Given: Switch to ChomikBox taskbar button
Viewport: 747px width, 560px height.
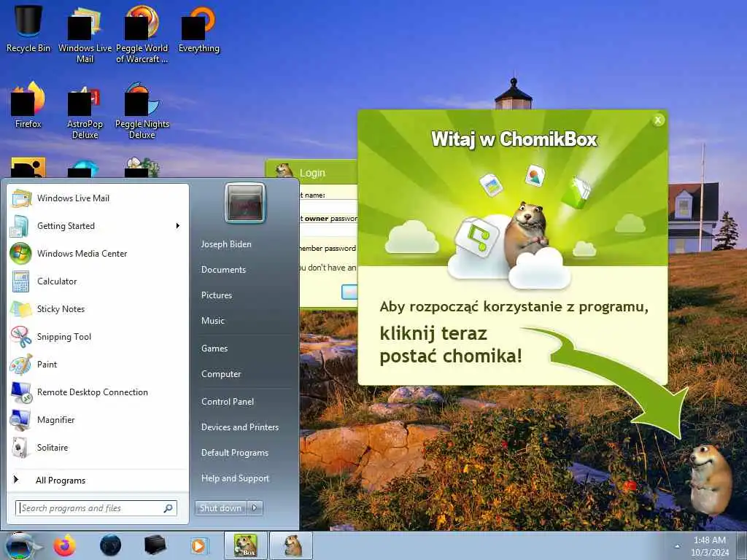Looking at the screenshot, I should point(245,545).
